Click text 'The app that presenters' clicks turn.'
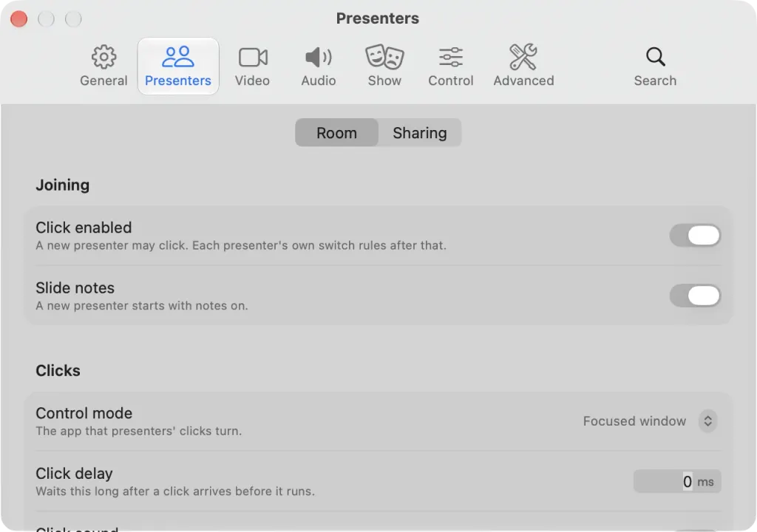 coord(138,431)
